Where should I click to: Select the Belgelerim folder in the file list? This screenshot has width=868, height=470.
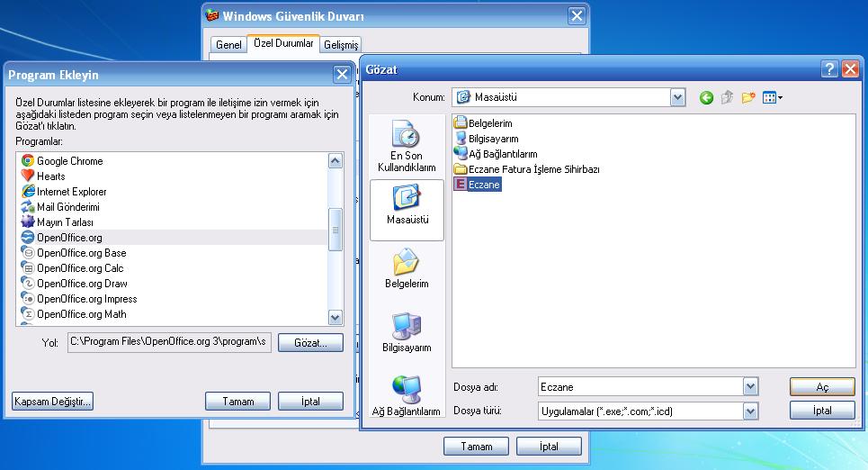tap(483, 123)
